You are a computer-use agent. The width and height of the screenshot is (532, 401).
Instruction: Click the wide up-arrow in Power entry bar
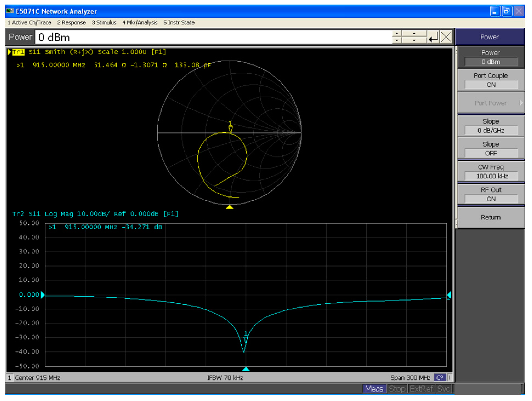tap(414, 34)
